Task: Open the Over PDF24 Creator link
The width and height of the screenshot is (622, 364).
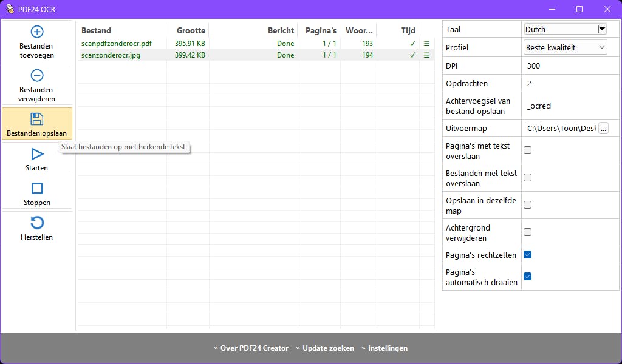Action: [255, 348]
